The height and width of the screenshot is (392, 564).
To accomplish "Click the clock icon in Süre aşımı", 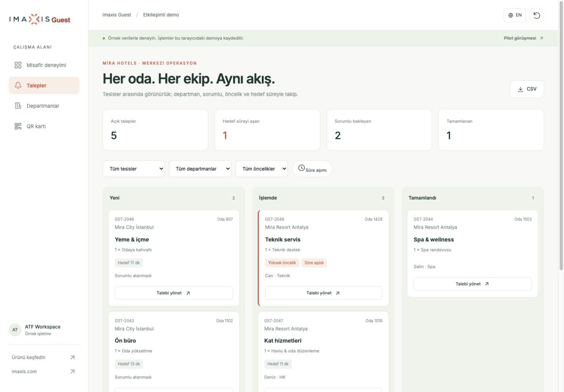I will 302,168.
